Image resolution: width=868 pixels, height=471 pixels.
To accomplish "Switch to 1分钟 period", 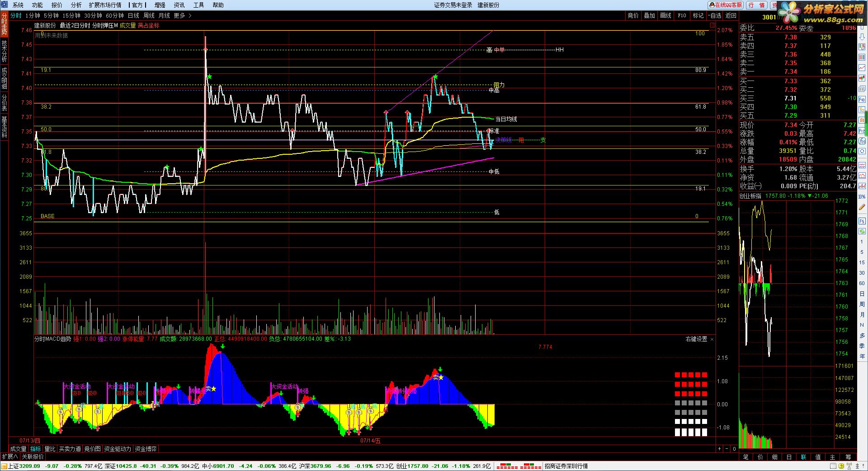I will point(33,15).
